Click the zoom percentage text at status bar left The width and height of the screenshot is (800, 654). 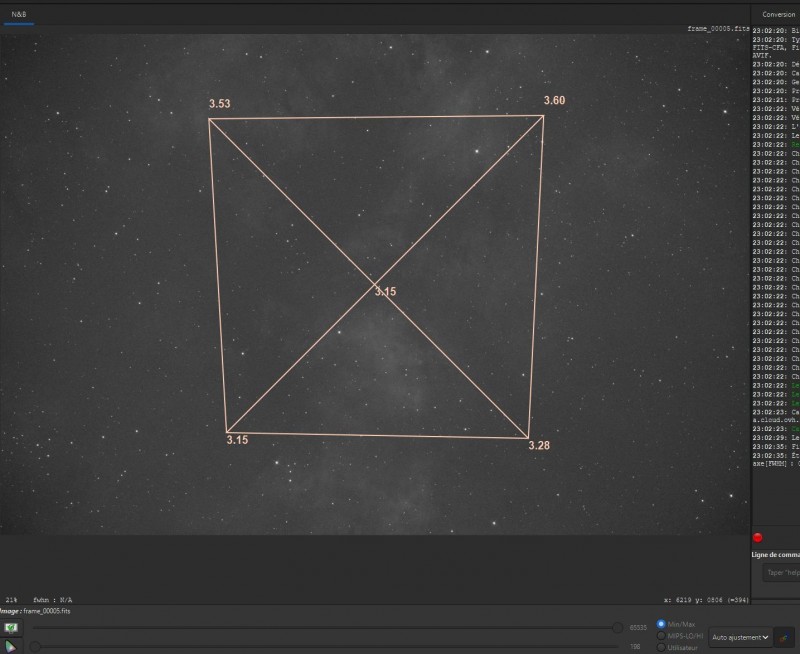click(x=11, y=600)
